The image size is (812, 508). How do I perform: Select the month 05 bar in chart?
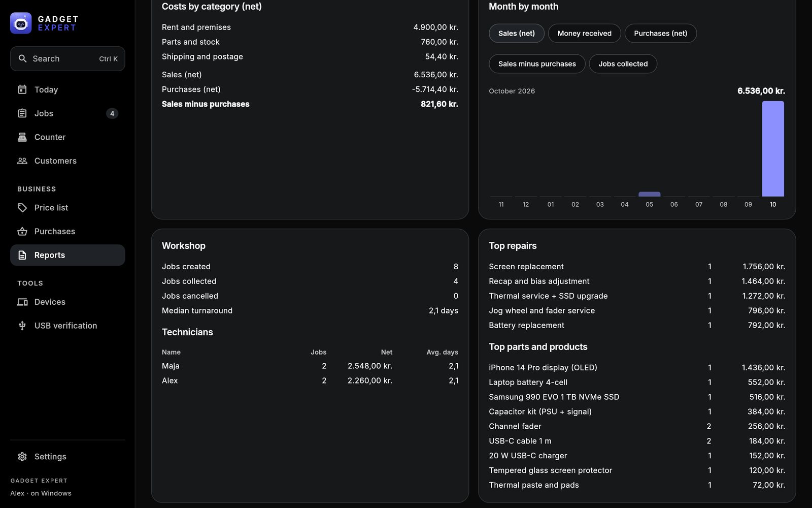[x=649, y=194]
